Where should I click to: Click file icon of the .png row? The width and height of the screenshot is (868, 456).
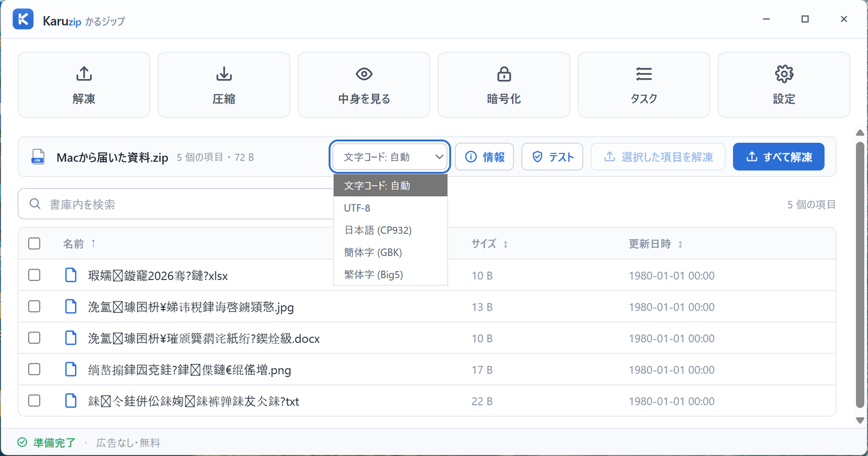71,369
